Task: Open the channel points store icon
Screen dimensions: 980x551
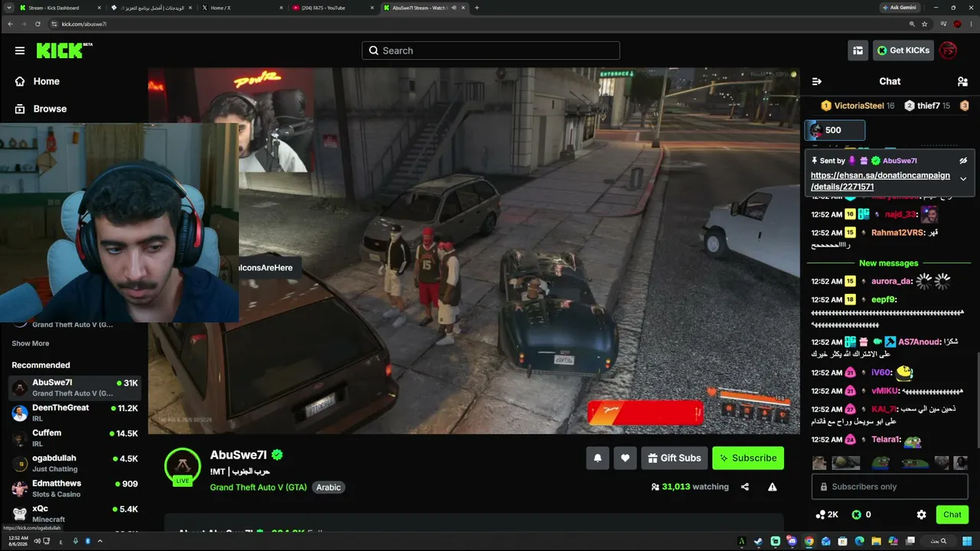Action: [x=857, y=51]
